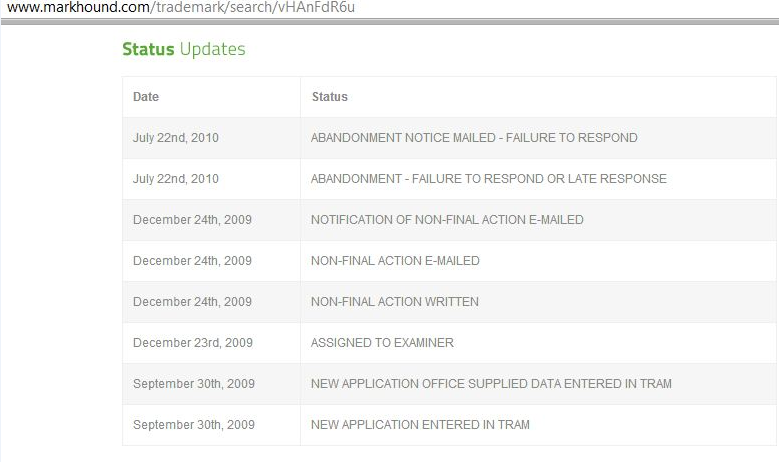Click the NON-FINAL ACTION WRITTEN status

tap(395, 302)
